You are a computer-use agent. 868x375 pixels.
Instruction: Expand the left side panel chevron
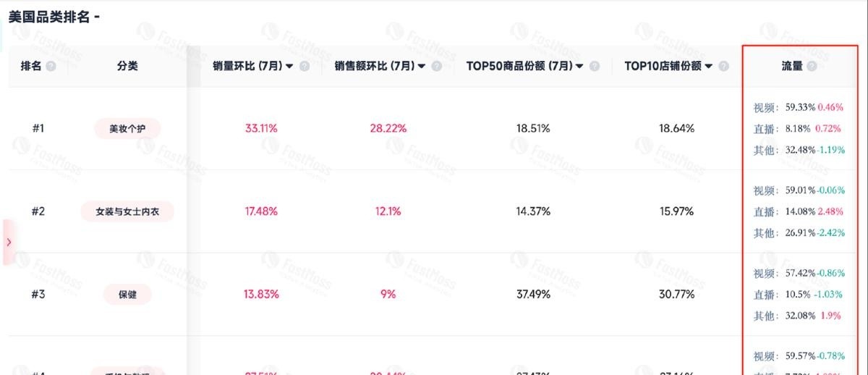[x=9, y=242]
